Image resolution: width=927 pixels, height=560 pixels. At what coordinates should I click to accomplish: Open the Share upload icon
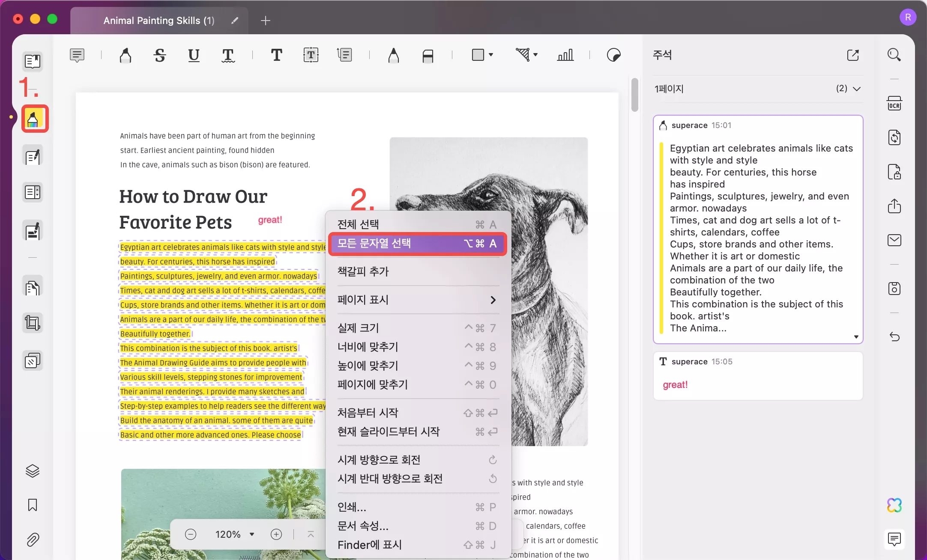[x=894, y=206]
